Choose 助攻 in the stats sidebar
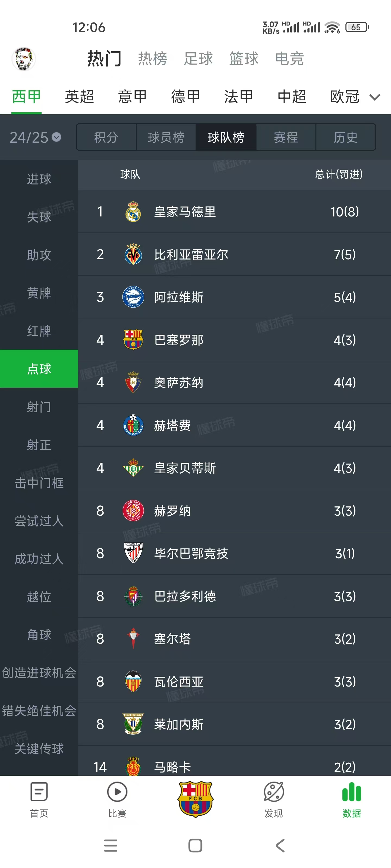Viewport: 391px width, 868px height. coord(39,255)
